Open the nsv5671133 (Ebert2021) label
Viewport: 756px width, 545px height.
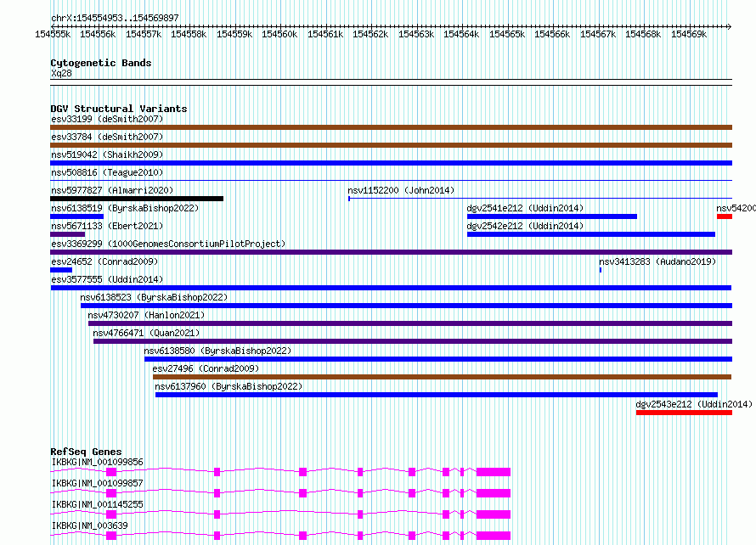(107, 226)
